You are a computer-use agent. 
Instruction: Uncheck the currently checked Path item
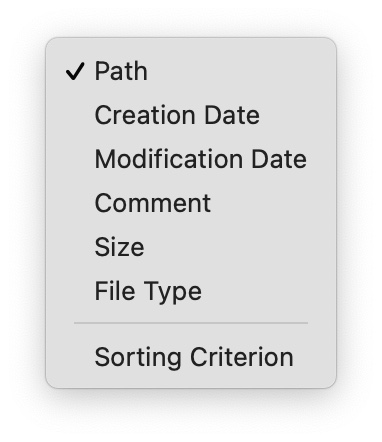191,71
